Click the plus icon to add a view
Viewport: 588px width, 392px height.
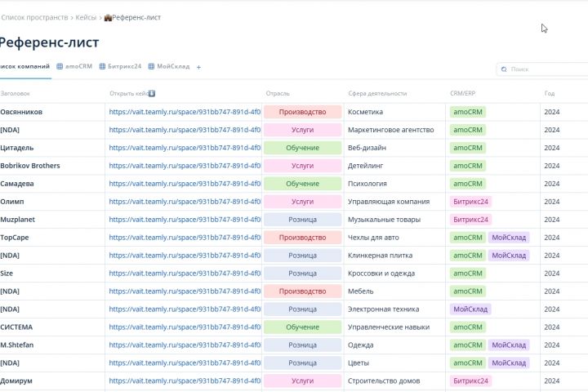[198, 67]
